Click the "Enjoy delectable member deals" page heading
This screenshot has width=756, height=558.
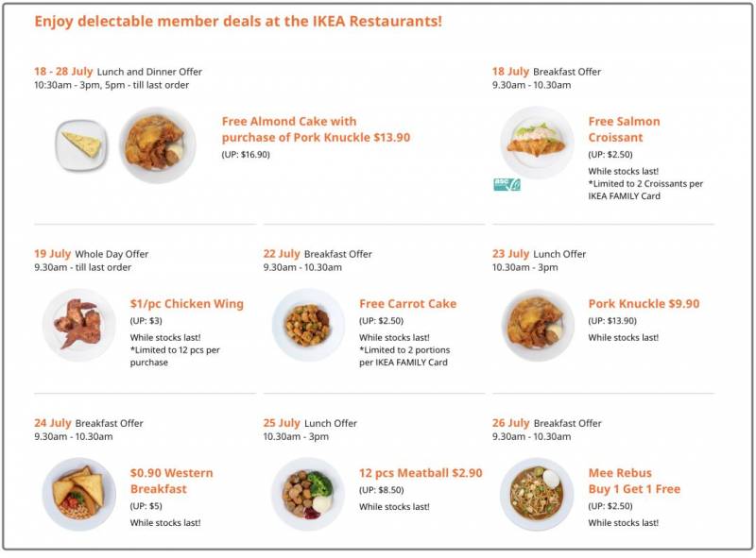(x=238, y=21)
